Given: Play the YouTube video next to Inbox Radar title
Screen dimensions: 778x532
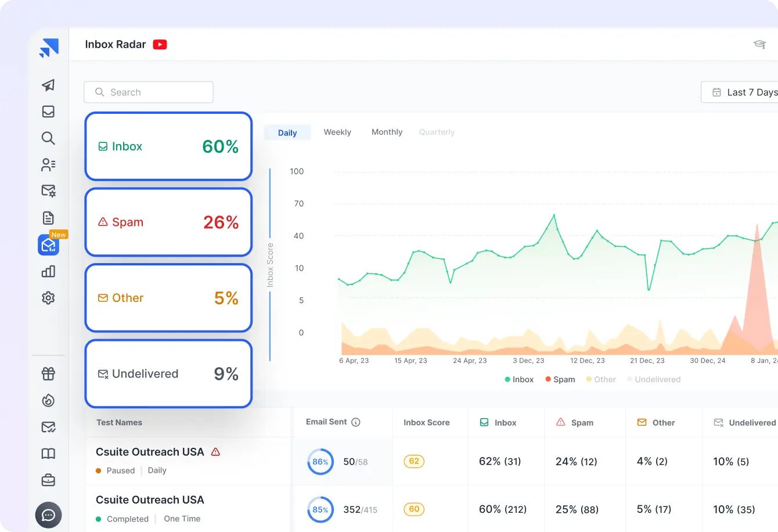Looking at the screenshot, I should coord(159,44).
